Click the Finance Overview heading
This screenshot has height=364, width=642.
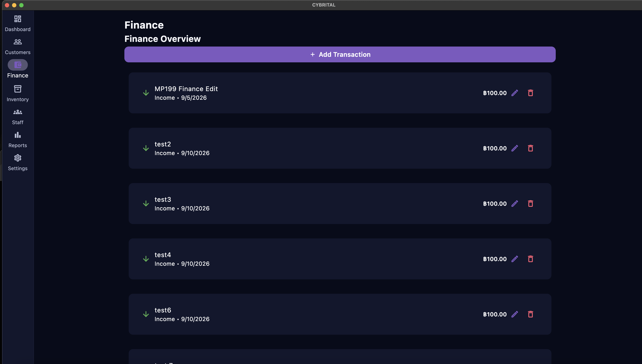click(162, 39)
